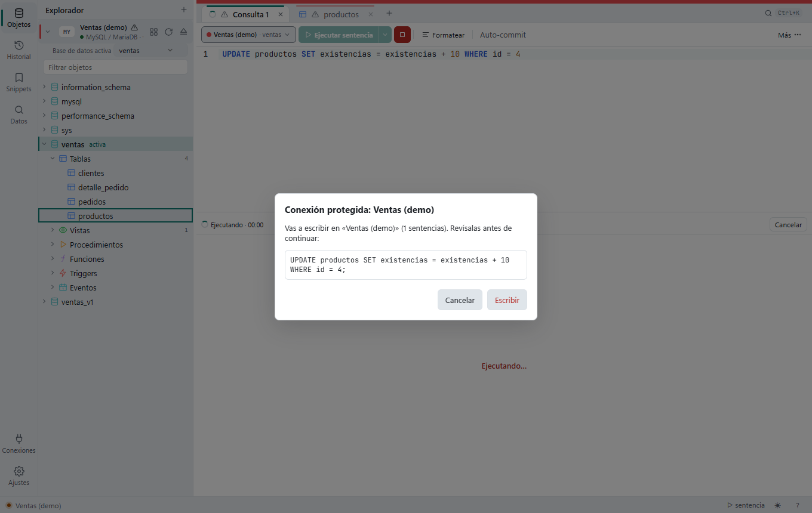Expand the information_schema database

pyautogui.click(x=44, y=87)
